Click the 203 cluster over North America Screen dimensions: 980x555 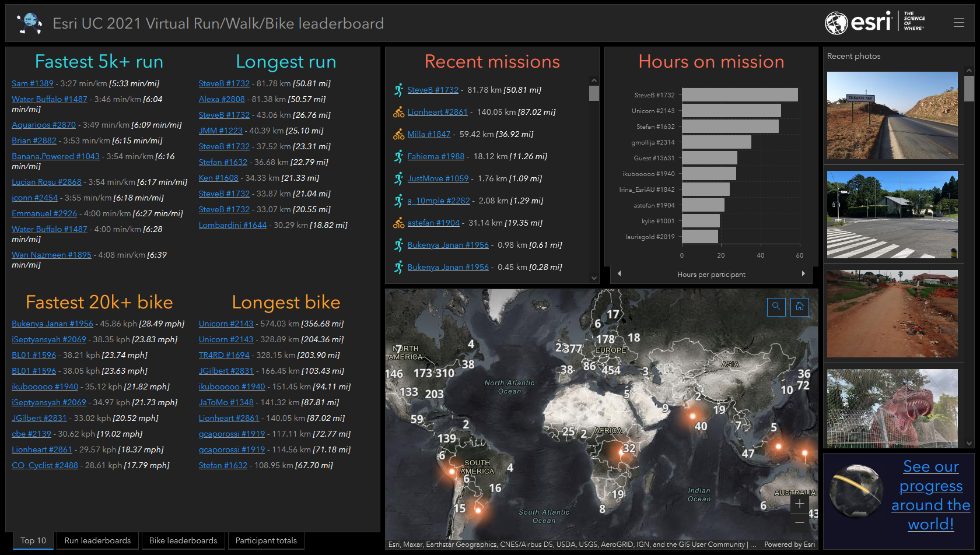[x=434, y=394]
